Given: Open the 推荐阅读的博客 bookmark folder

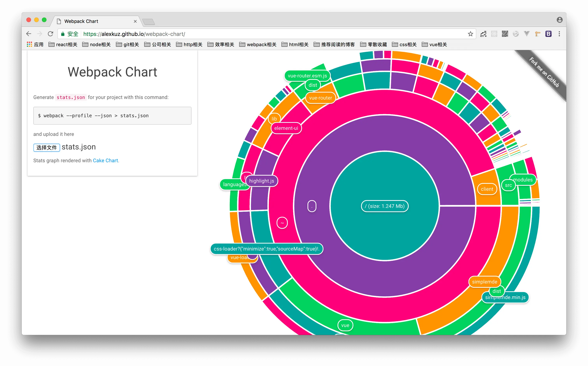Looking at the screenshot, I should (x=334, y=45).
